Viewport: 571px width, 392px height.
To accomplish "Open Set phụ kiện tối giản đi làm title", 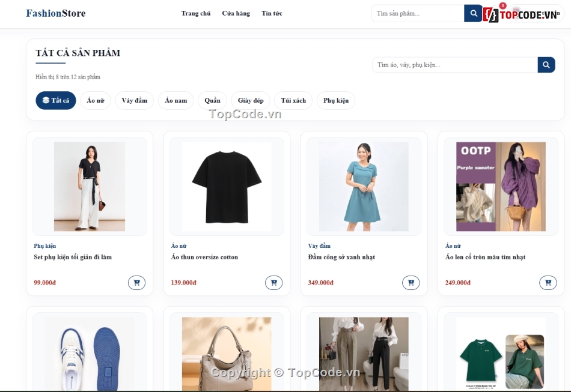I will (x=73, y=257).
